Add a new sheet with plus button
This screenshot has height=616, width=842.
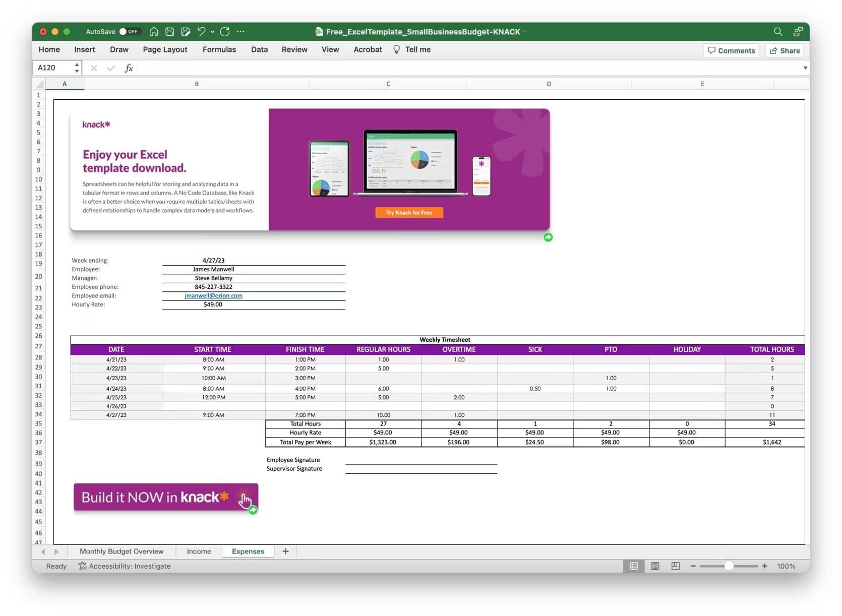285,551
